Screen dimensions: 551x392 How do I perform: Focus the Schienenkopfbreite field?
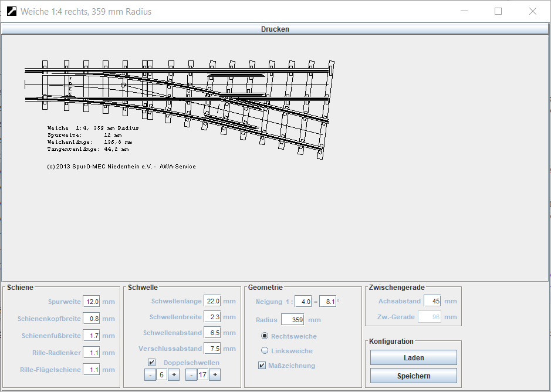[92, 319]
